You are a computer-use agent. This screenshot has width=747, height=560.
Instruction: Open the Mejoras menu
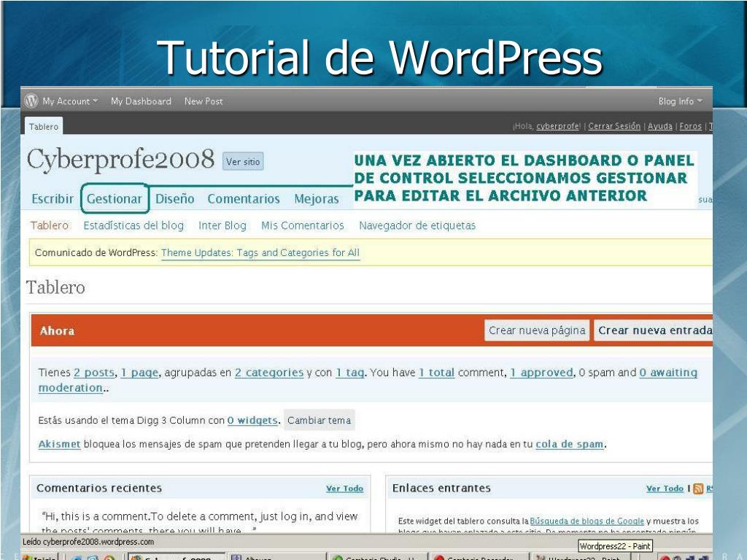pos(317,198)
